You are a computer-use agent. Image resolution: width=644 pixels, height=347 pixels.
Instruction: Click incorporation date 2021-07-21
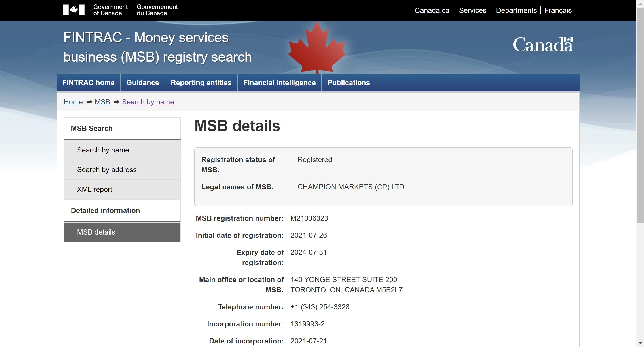[309, 341]
